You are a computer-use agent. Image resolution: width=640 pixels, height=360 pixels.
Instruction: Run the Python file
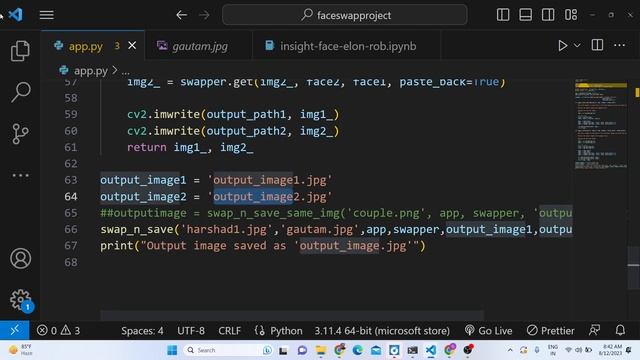coord(562,45)
